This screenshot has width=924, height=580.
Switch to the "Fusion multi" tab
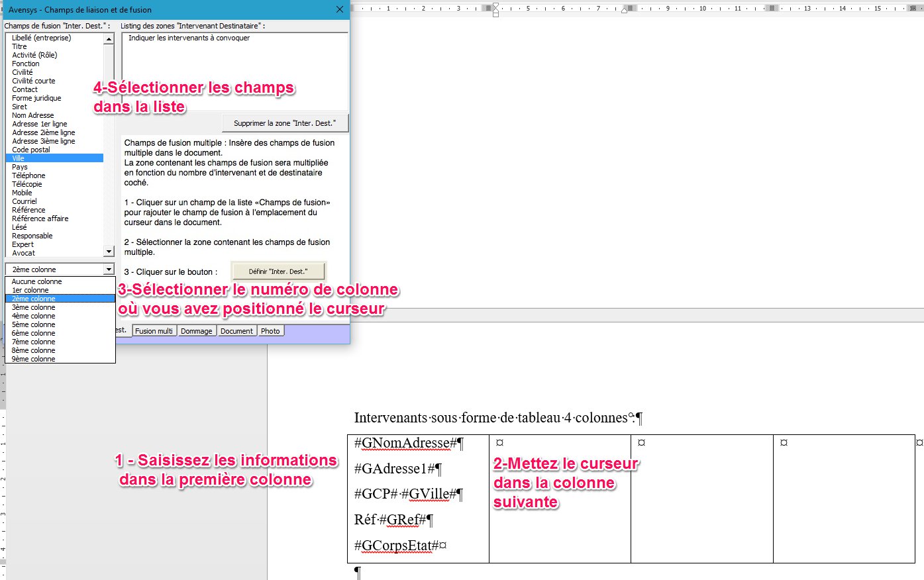pos(154,331)
